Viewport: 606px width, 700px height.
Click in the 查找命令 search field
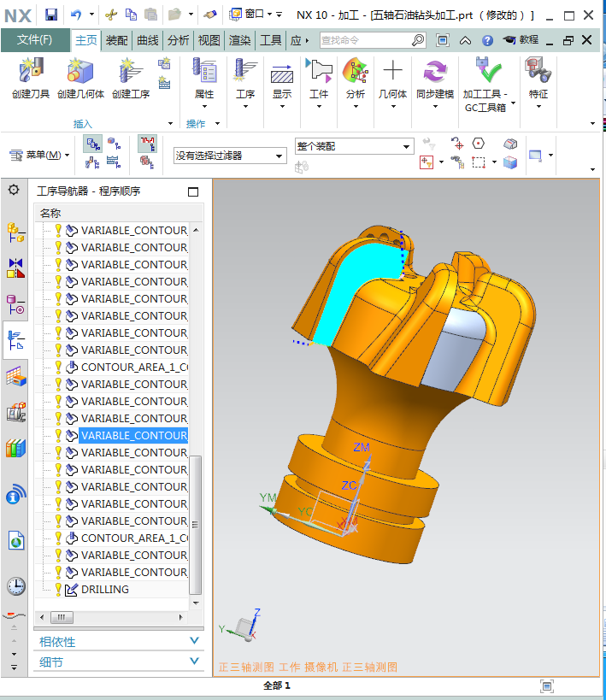click(365, 40)
